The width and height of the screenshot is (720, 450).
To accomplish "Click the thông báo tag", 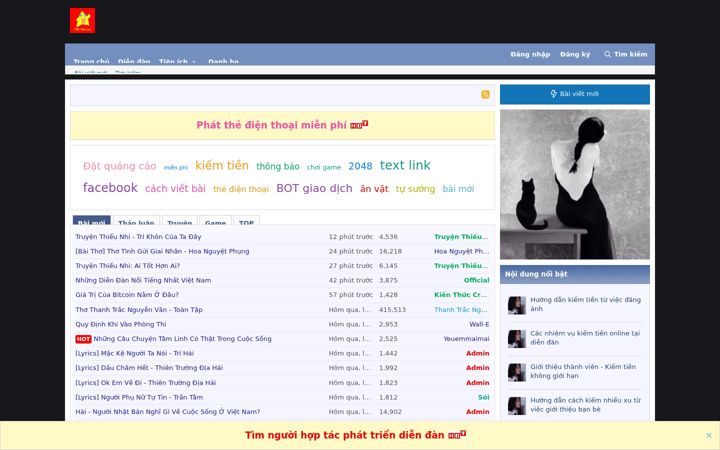I will pos(278,166).
